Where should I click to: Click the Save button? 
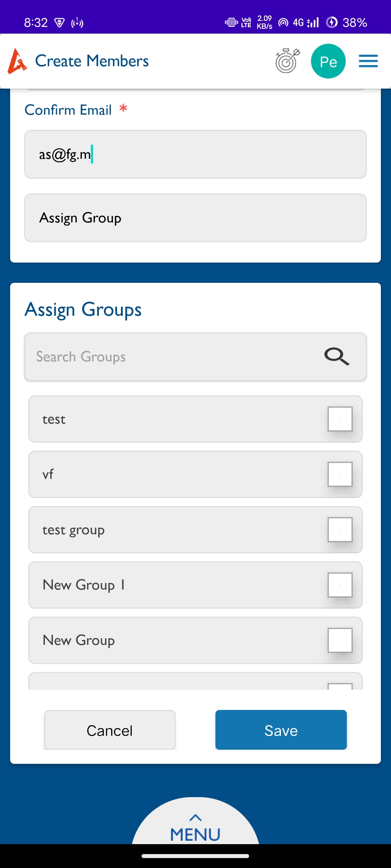point(281,730)
